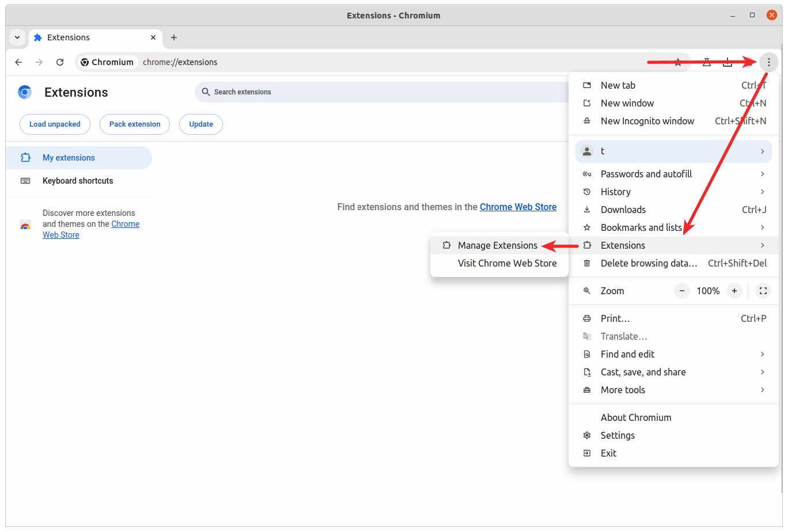Close the Extensions tab
Image resolution: width=788 pixels, height=532 pixels.
pyautogui.click(x=153, y=37)
